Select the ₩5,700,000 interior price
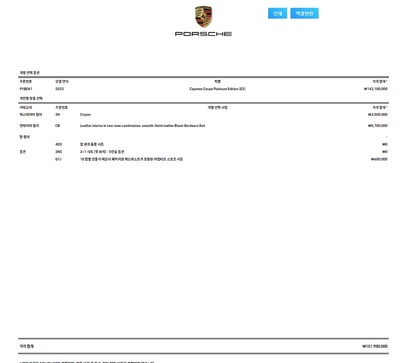The image size is (400, 363). 378,126
